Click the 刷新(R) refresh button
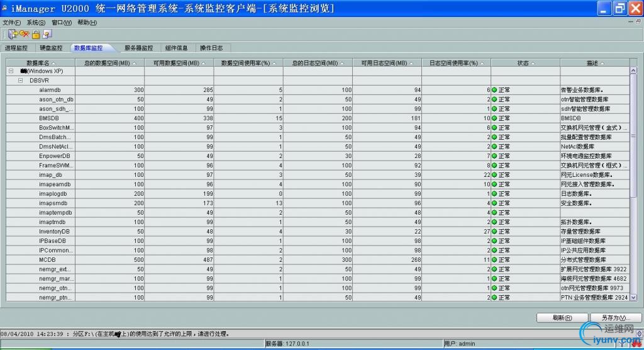Screen dimensions: 644x350 pos(562,318)
